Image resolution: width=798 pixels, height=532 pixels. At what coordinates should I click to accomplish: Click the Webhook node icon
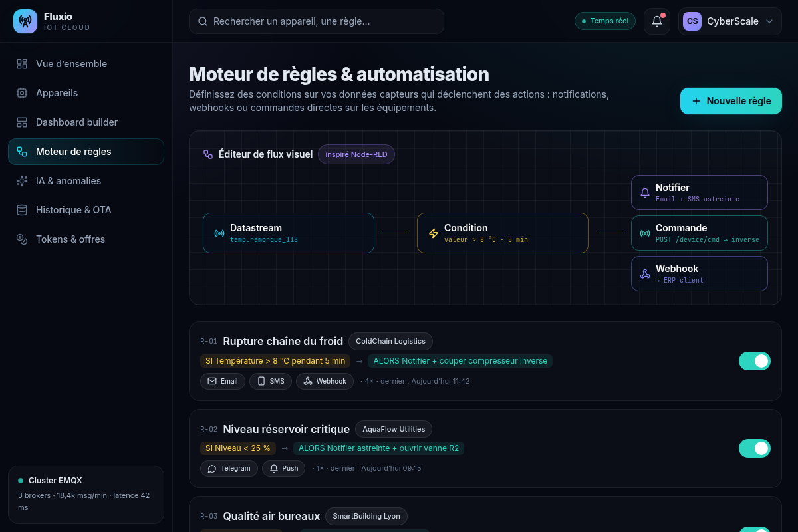click(644, 274)
